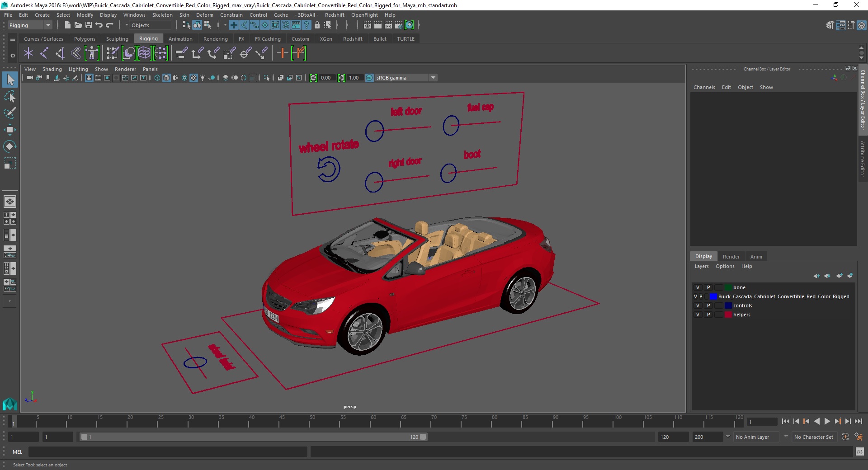
Task: Activate the Paint selection tool
Action: pos(10,113)
